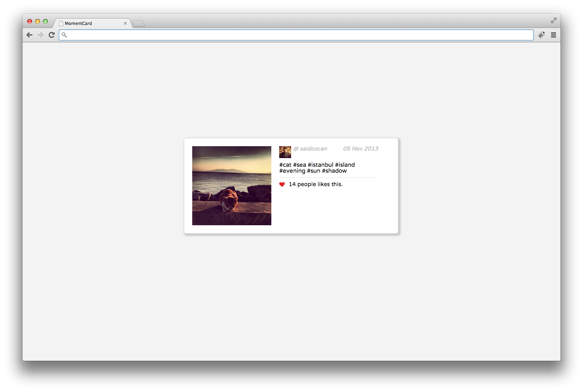Screen dimensions: 583x392
Task: Click the seaside cat photo
Action: click(x=232, y=185)
